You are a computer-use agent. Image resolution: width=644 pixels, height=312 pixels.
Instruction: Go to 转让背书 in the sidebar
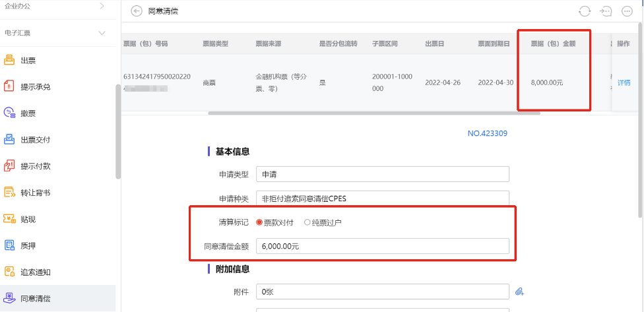pos(35,193)
